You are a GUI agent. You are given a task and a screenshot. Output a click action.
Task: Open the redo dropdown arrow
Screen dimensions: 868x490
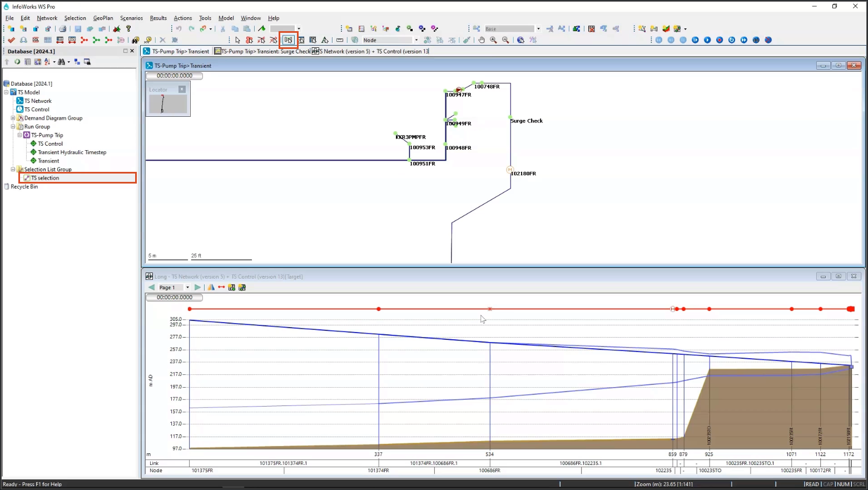(211, 29)
